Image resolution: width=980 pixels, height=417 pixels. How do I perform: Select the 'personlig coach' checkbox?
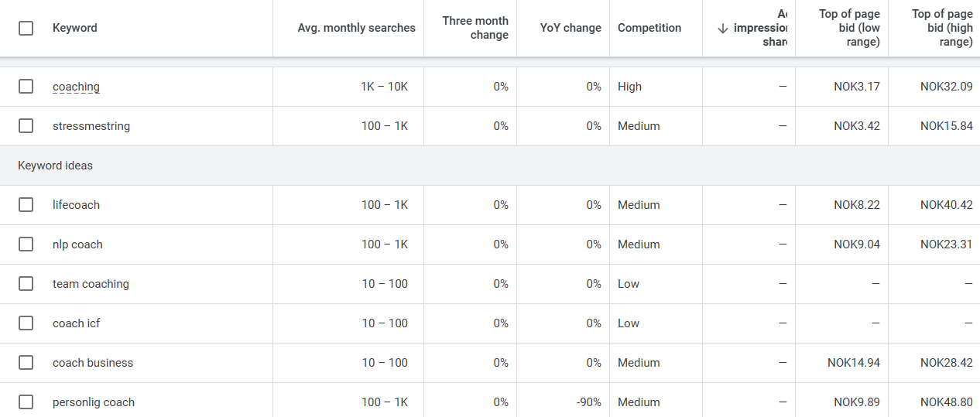[x=26, y=402]
